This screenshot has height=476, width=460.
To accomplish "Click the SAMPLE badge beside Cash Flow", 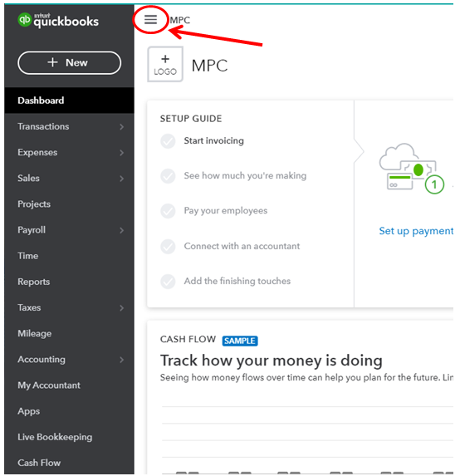I will (240, 341).
